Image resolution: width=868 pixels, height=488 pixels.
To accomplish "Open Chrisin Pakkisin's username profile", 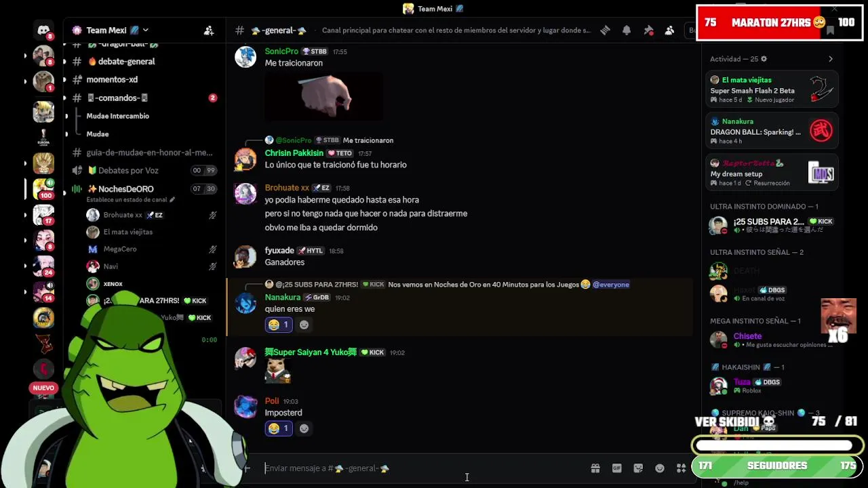I will (294, 153).
